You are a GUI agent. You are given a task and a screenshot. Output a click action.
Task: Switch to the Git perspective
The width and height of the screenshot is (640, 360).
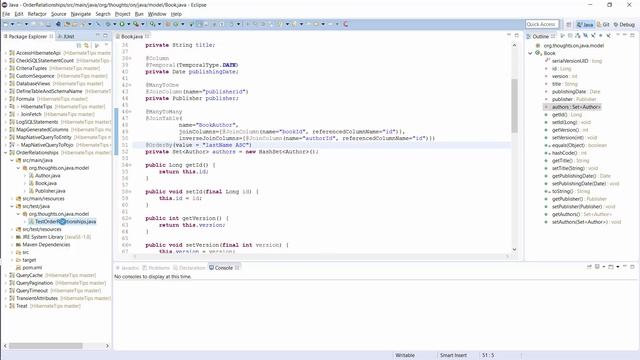coord(602,24)
